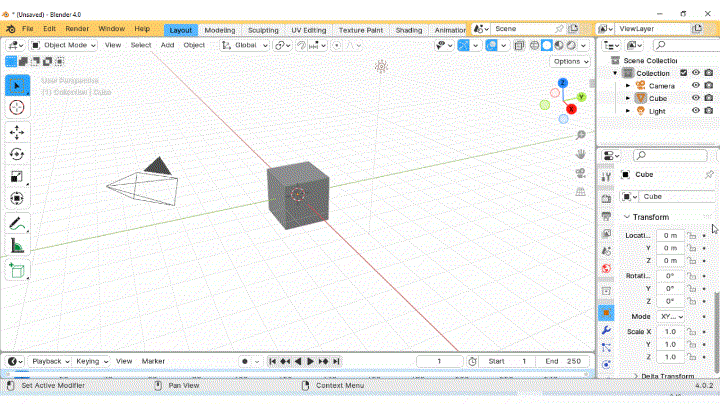Click current frame number field

click(x=439, y=361)
